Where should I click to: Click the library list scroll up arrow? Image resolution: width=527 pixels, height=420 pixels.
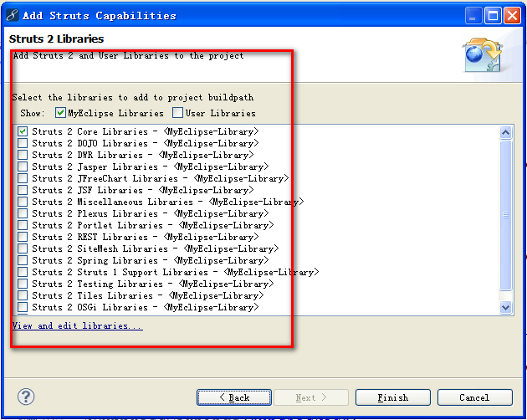click(x=505, y=132)
